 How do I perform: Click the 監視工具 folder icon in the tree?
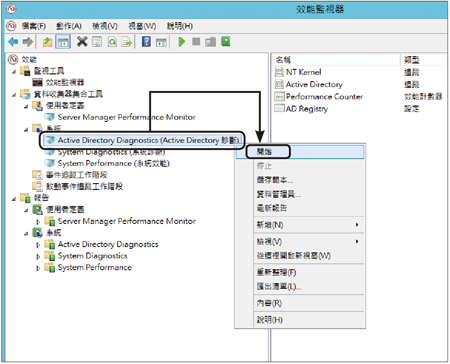[x=25, y=71]
